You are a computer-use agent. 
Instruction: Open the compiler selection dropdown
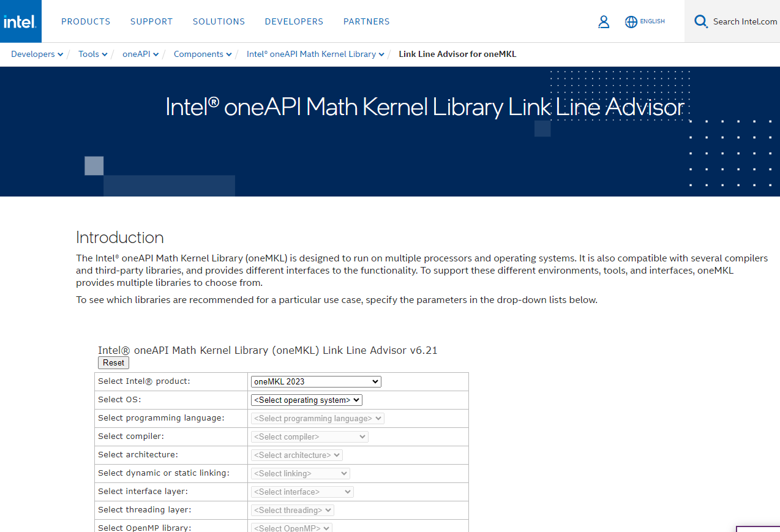click(309, 436)
